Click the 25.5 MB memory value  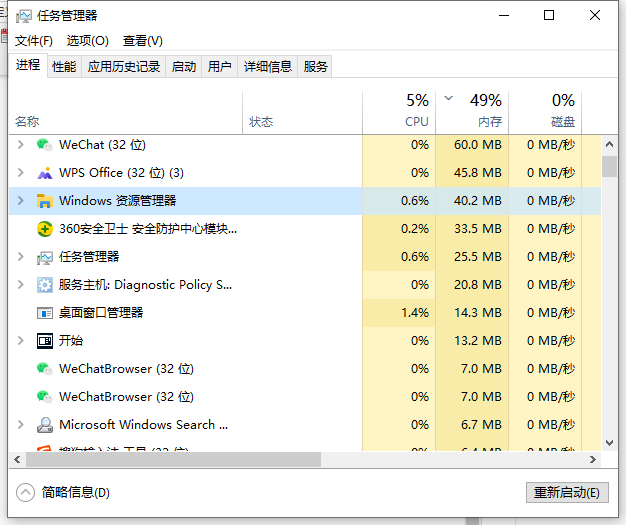477,257
